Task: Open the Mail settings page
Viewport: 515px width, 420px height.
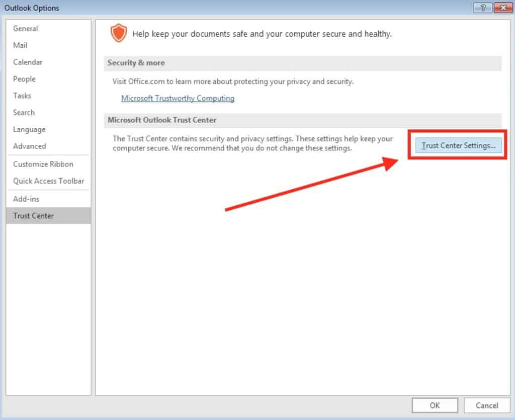Action: (21, 45)
